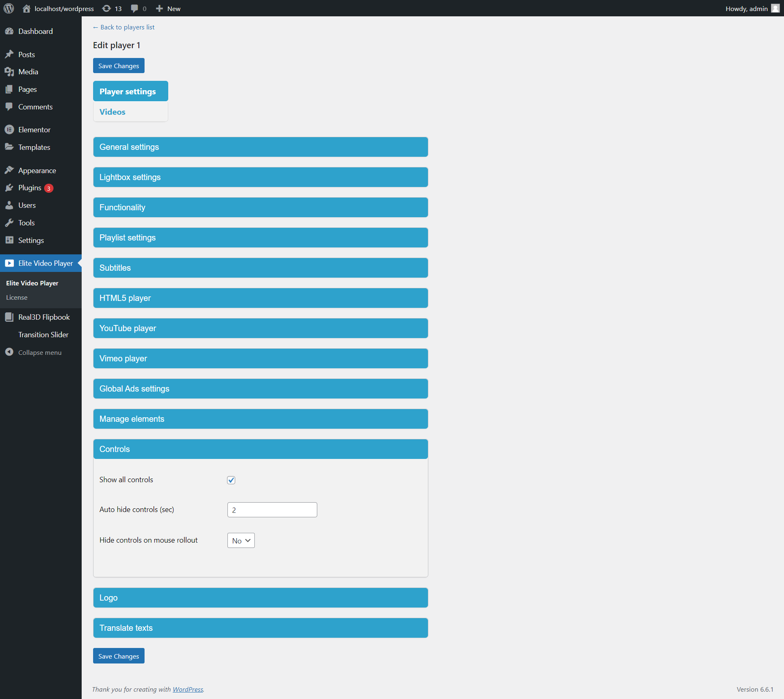Open Plugins menu with 3 badge
The width and height of the screenshot is (784, 699).
[30, 188]
